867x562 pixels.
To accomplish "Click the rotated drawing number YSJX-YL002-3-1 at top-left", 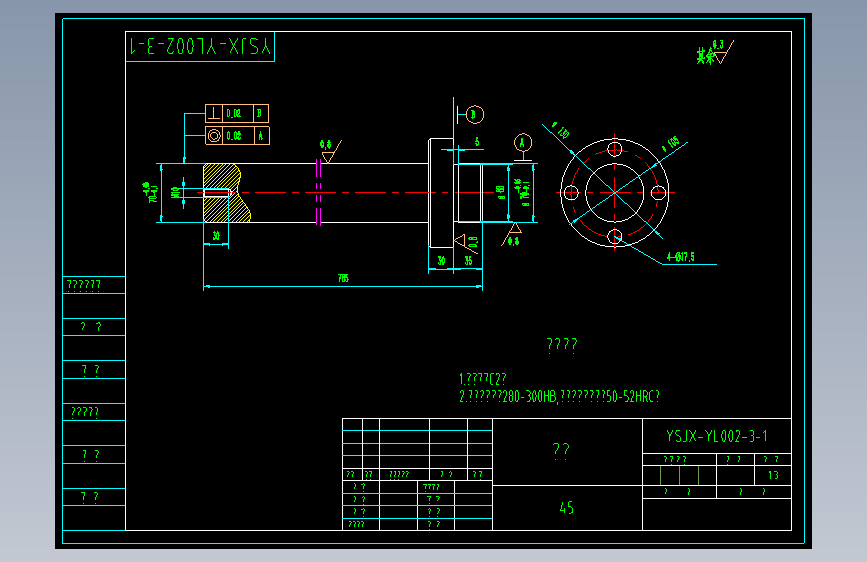I will (x=200, y=46).
